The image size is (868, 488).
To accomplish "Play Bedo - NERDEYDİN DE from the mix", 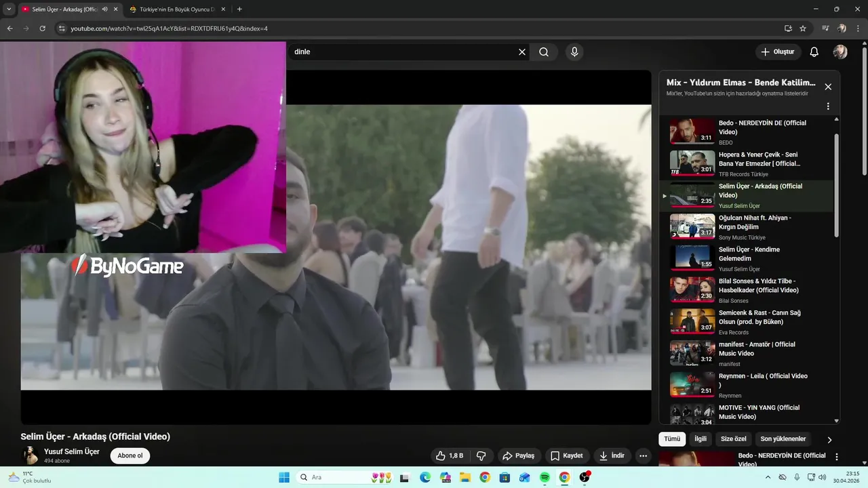I will 746,132.
